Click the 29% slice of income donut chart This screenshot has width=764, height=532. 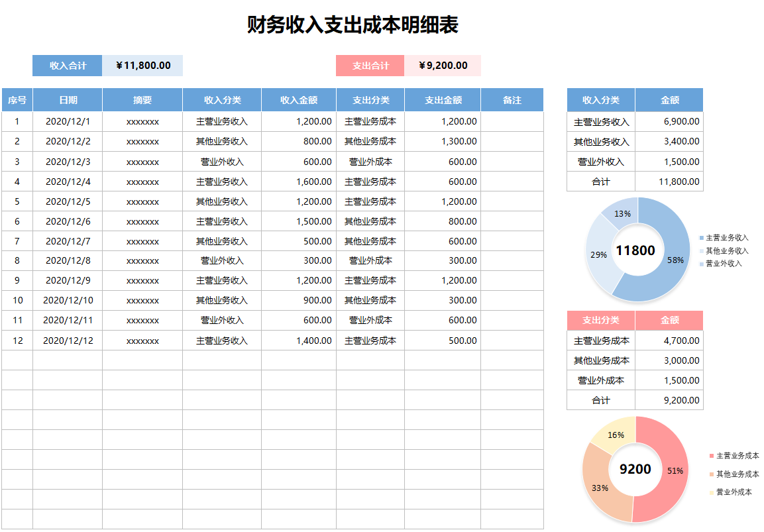pyautogui.click(x=599, y=254)
